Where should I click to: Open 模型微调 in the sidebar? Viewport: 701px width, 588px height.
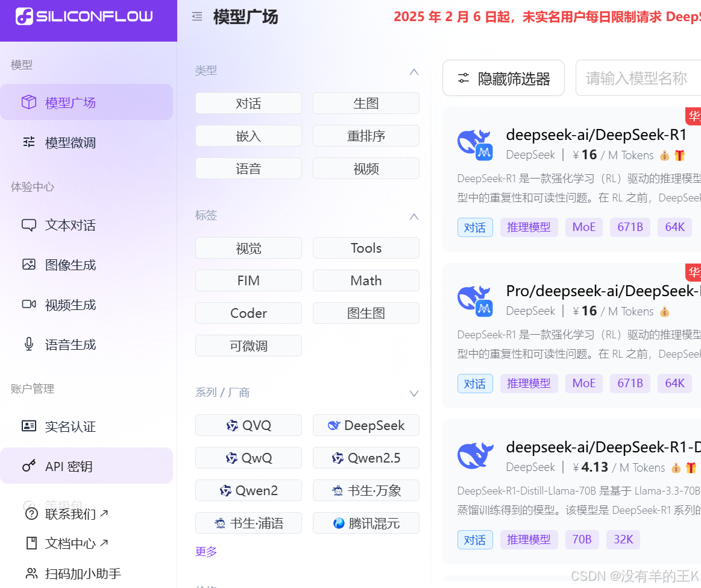pyautogui.click(x=86, y=142)
